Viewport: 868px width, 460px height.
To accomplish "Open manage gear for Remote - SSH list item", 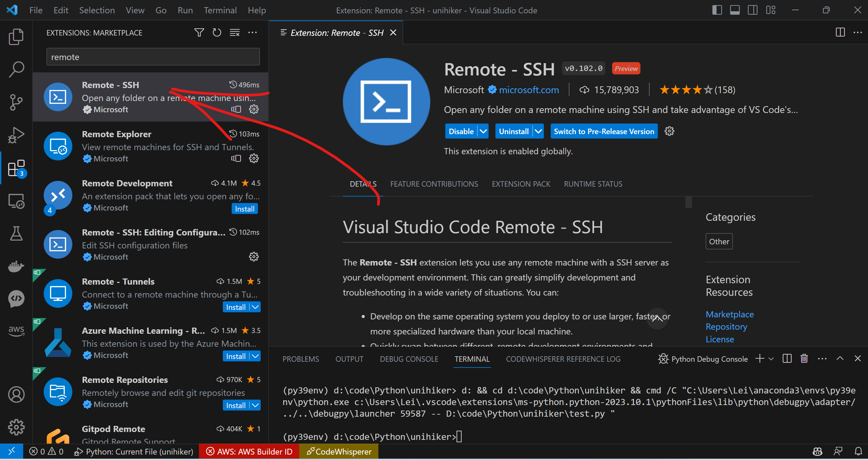I will tap(254, 109).
